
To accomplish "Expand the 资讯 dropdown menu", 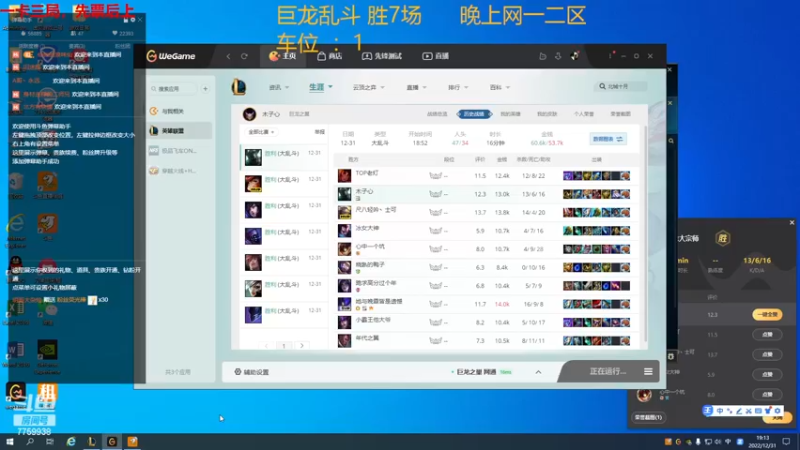I will [279, 87].
